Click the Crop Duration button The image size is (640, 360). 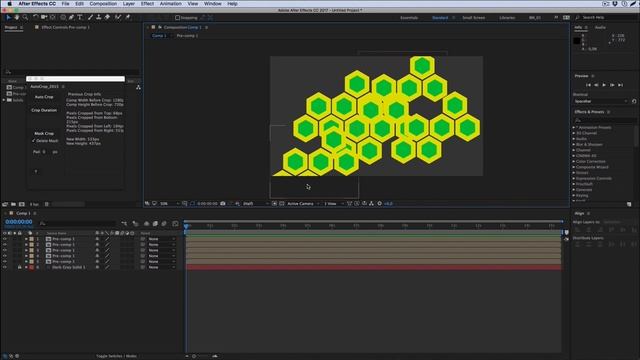(x=44, y=110)
